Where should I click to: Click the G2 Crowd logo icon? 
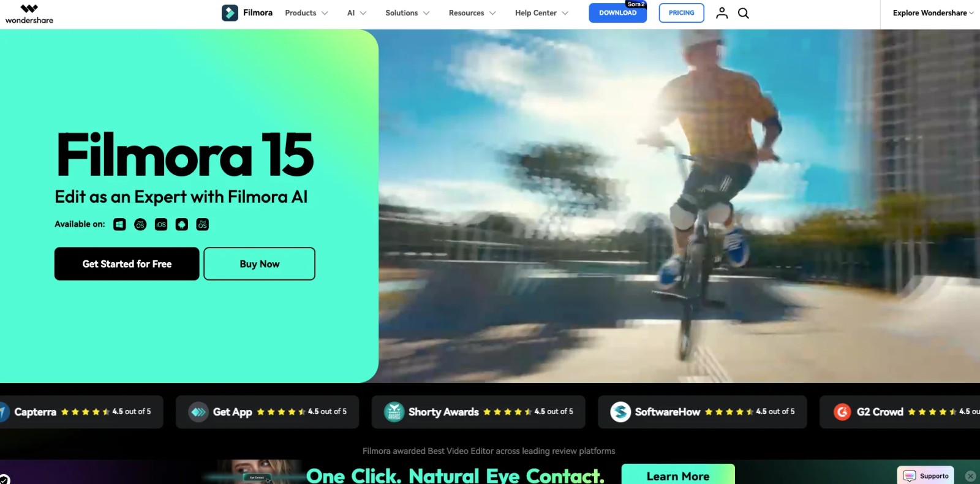[x=842, y=412]
